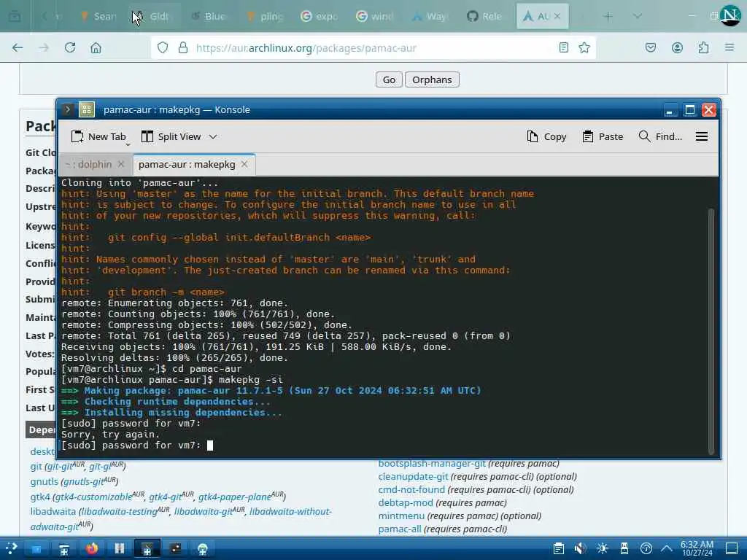
Task: Switch to the Rele GitHub browser tab
Action: (484, 17)
